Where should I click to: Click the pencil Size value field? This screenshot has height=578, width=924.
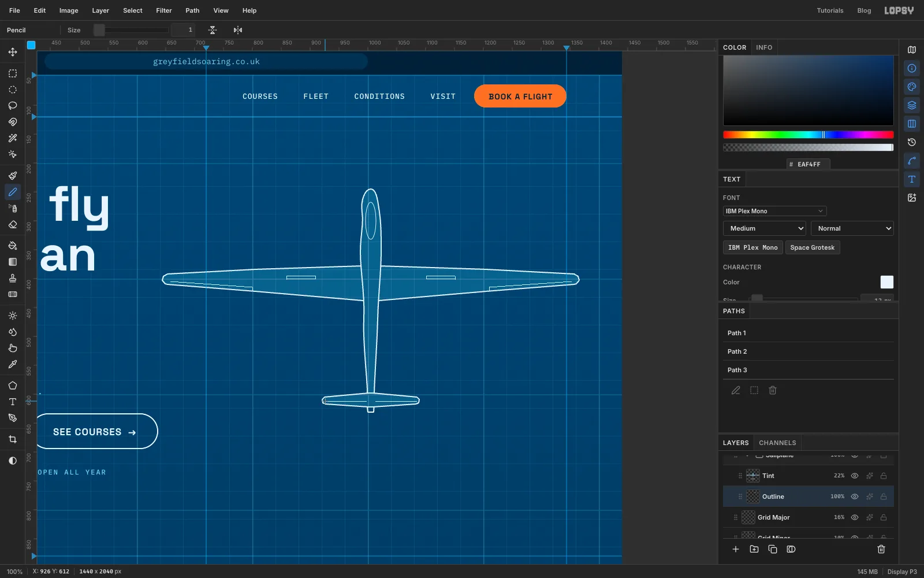point(183,30)
